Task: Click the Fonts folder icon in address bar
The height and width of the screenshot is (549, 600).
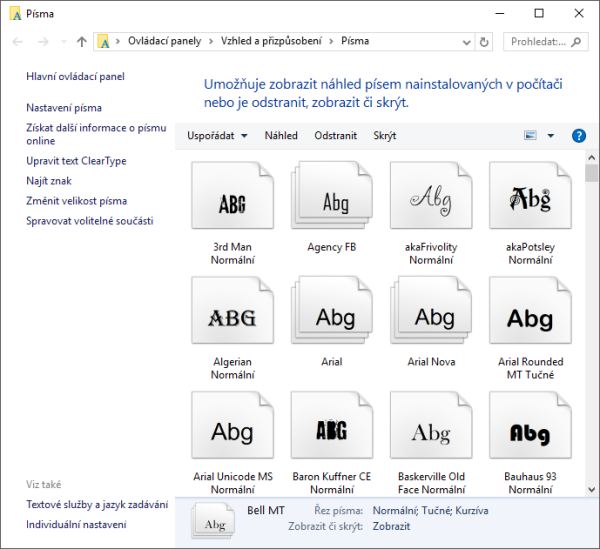Action: (103, 41)
